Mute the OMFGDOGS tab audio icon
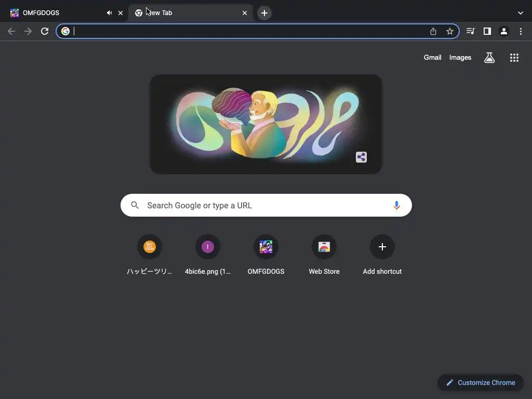Image resolution: width=532 pixels, height=399 pixels. pos(109,13)
